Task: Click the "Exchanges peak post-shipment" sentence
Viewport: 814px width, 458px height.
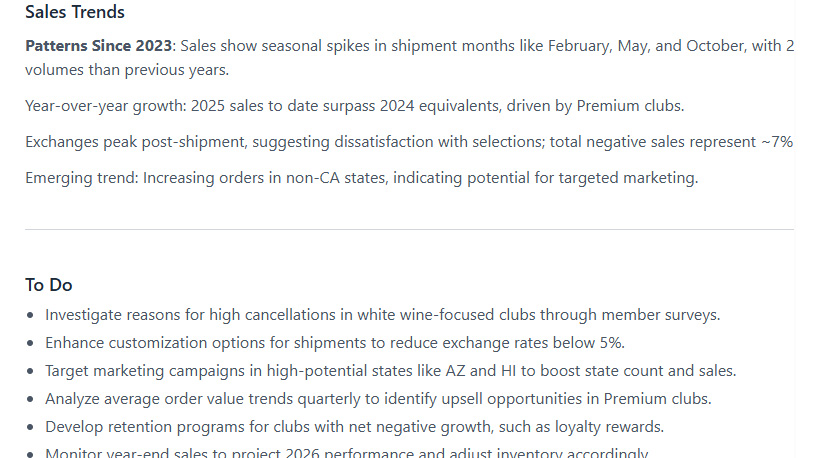Action: click(x=134, y=142)
